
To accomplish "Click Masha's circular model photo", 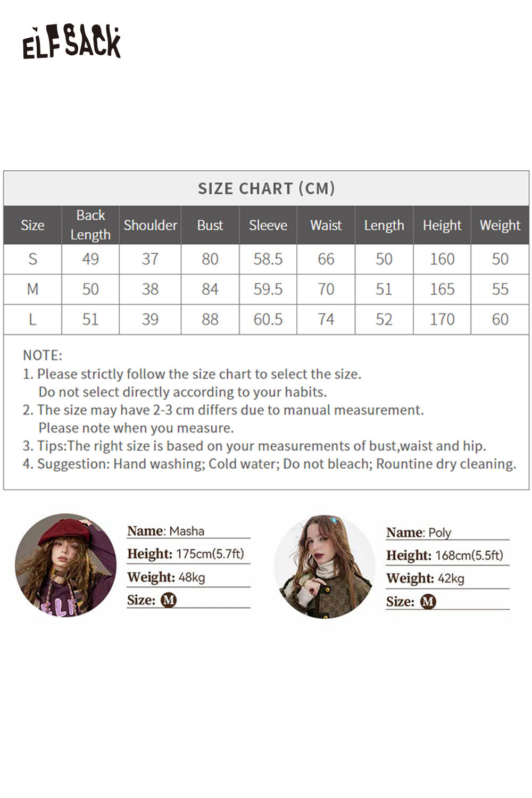I will coord(65,565).
